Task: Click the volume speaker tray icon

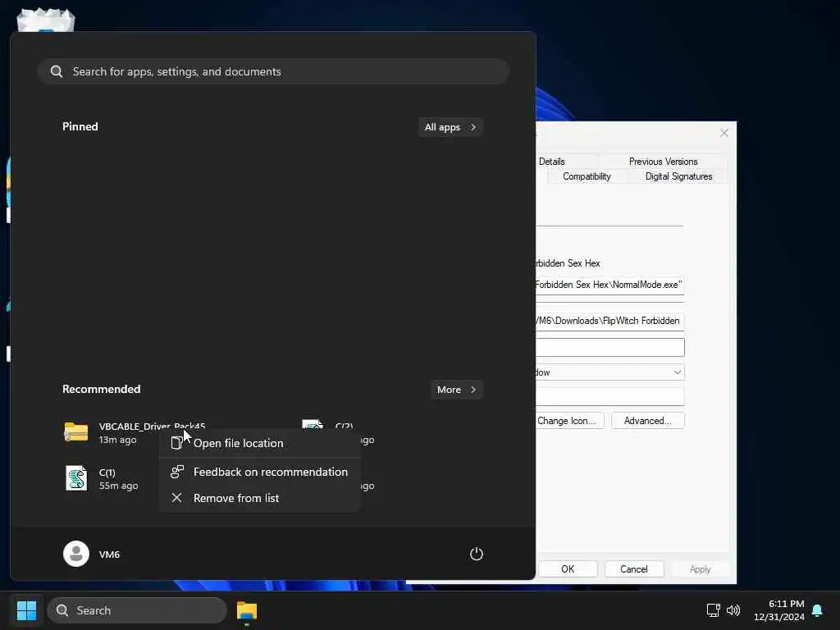Action: [x=733, y=610]
